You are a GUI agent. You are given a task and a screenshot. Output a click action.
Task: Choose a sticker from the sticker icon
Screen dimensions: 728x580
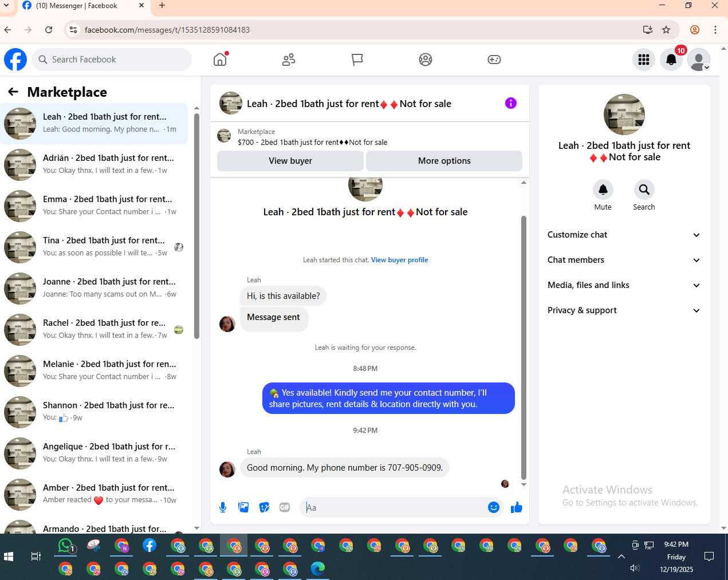click(264, 507)
